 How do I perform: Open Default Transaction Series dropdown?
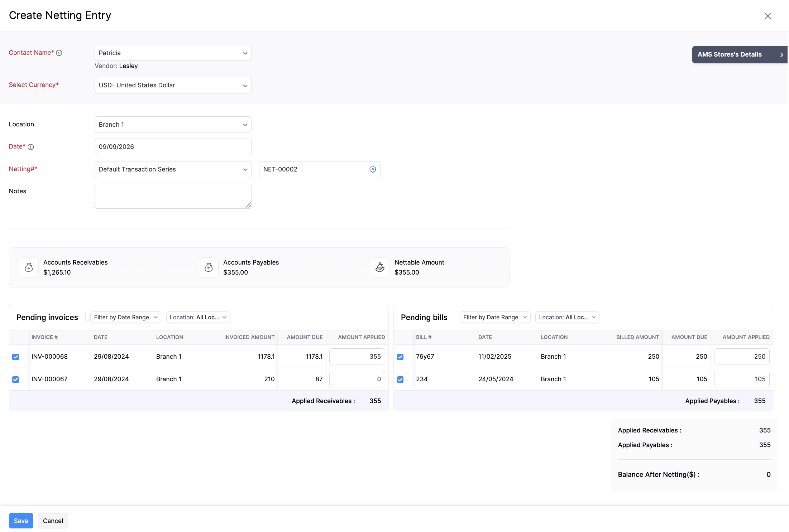173,169
